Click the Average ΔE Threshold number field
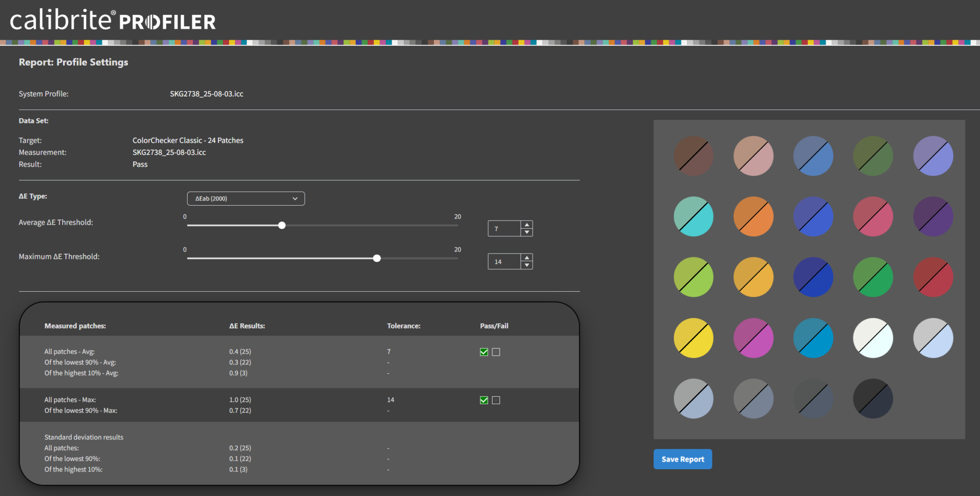 (x=504, y=229)
